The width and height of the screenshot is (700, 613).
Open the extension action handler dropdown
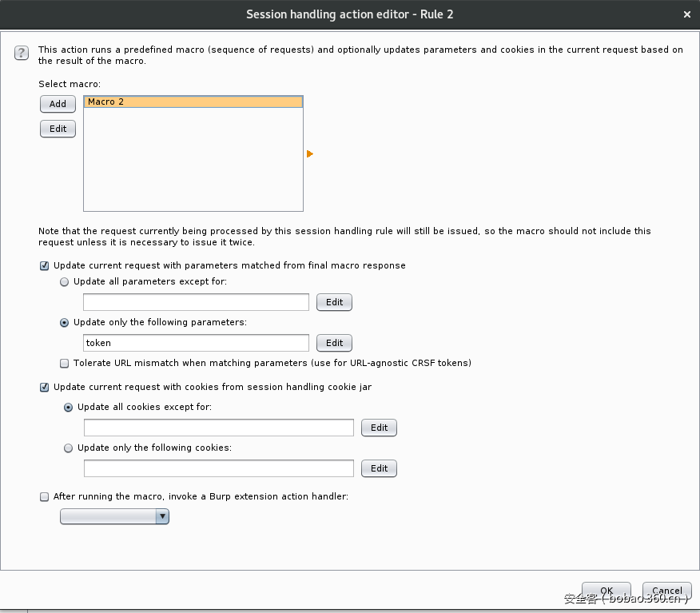[x=114, y=517]
